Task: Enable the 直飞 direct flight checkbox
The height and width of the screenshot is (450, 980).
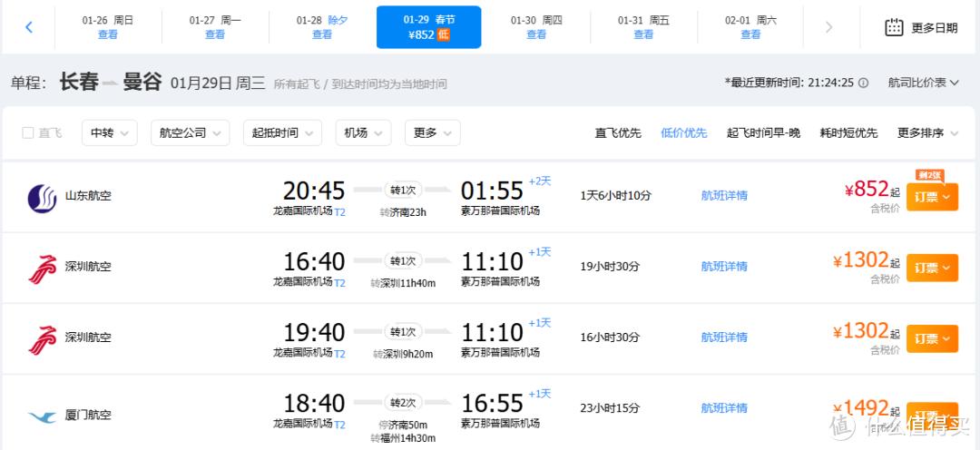Action: click(x=28, y=133)
